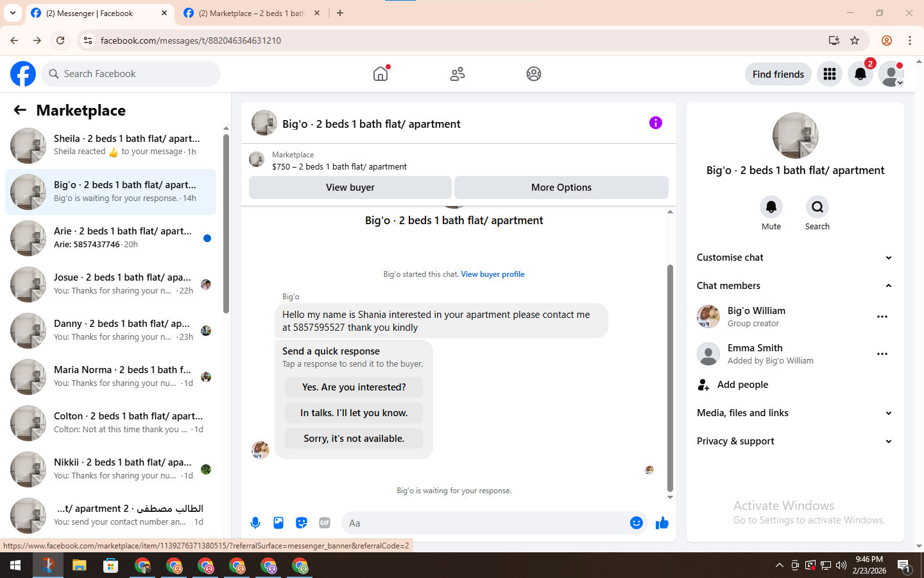The width and height of the screenshot is (924, 578).
Task: Send a thumbs-up like
Action: click(662, 523)
